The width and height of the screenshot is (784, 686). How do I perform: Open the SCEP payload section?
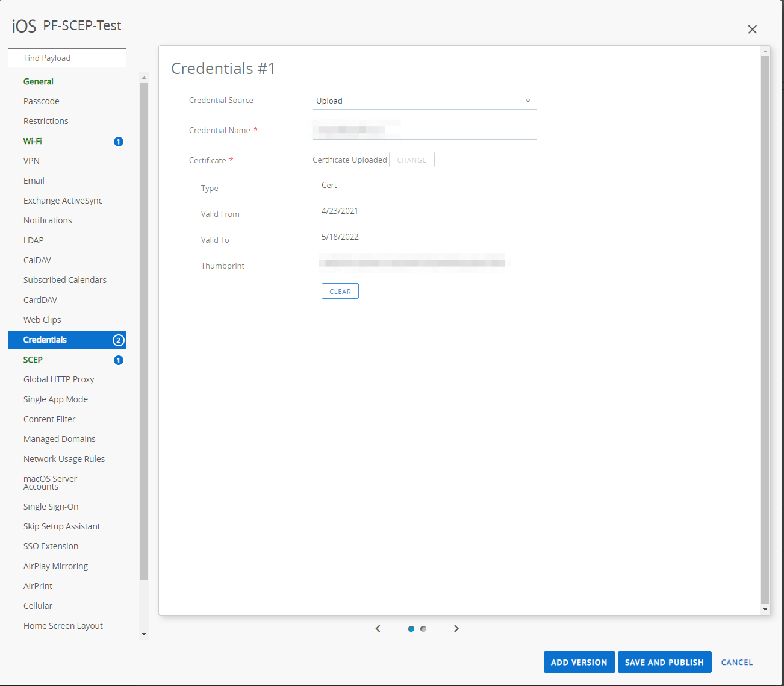(x=33, y=360)
